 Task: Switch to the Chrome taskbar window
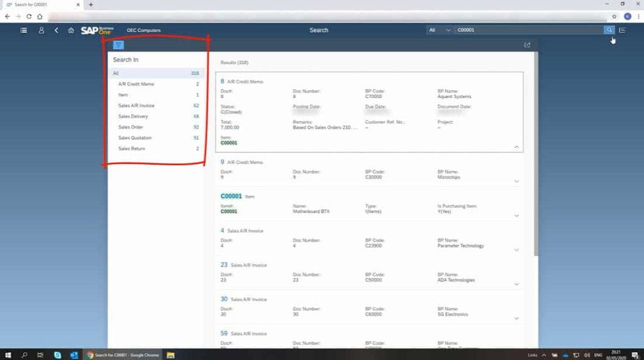[x=123, y=355]
